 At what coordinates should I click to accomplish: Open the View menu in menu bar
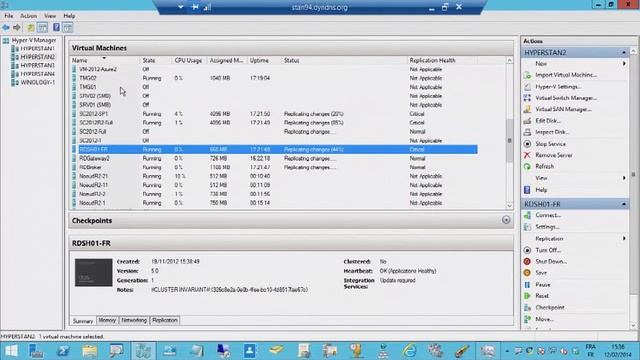click(x=50, y=16)
